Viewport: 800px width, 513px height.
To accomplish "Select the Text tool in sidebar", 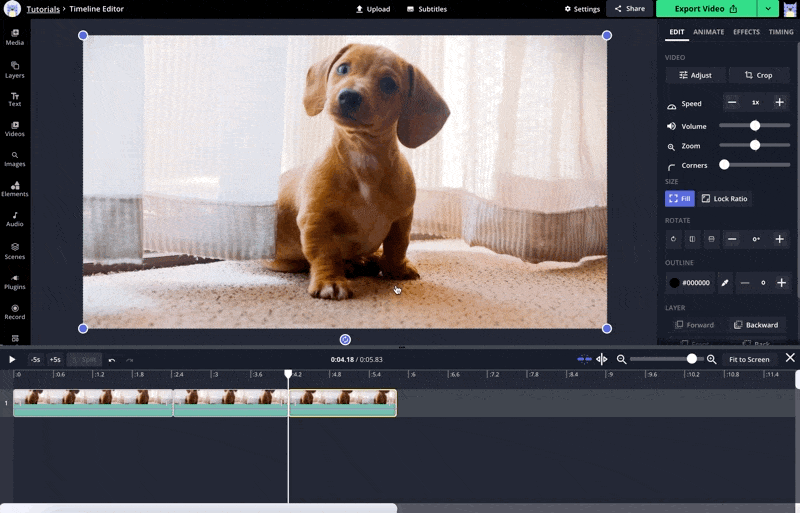I will (x=15, y=98).
